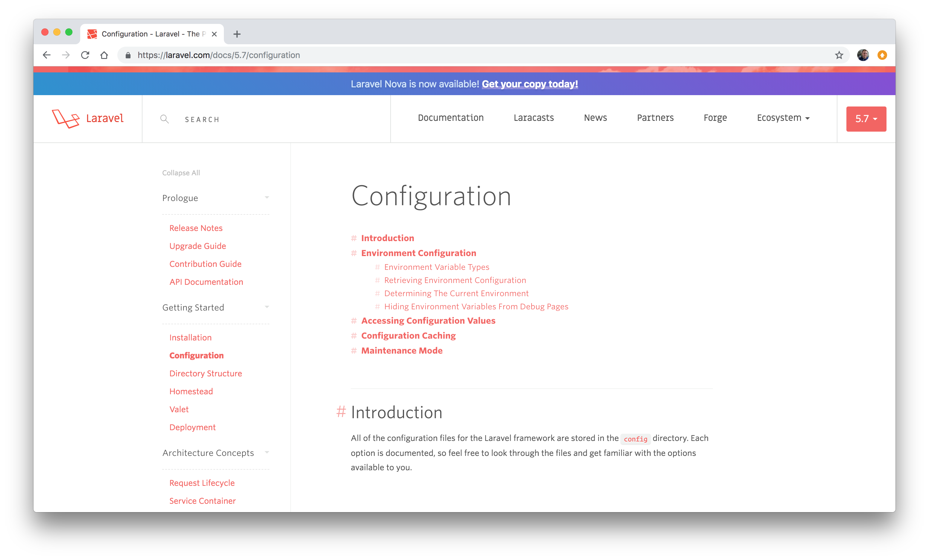This screenshot has height=560, width=929.
Task: Click the search magnifier icon
Action: (165, 119)
